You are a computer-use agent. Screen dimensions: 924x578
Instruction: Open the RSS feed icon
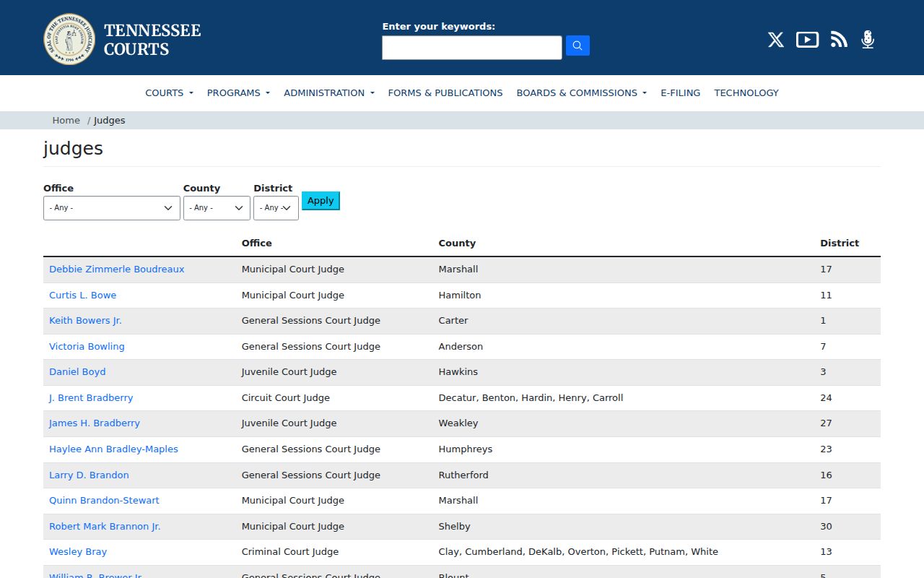pyautogui.click(x=839, y=40)
